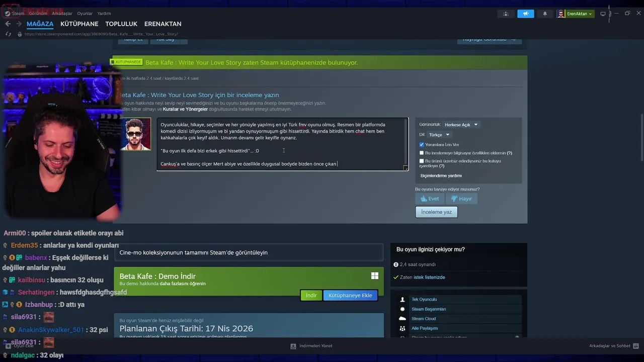The width and height of the screenshot is (644, 362).
Task: Click the Steam Başarımları badge icon
Action: coord(403,309)
